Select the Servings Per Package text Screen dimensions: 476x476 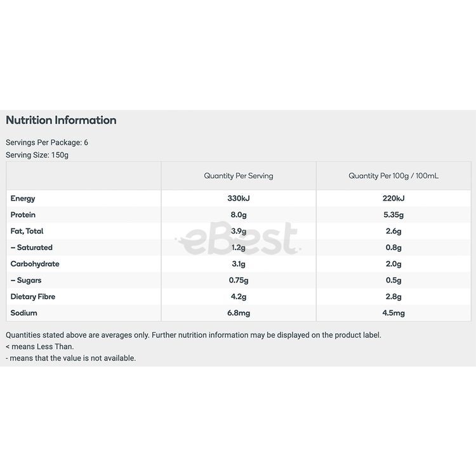47,143
